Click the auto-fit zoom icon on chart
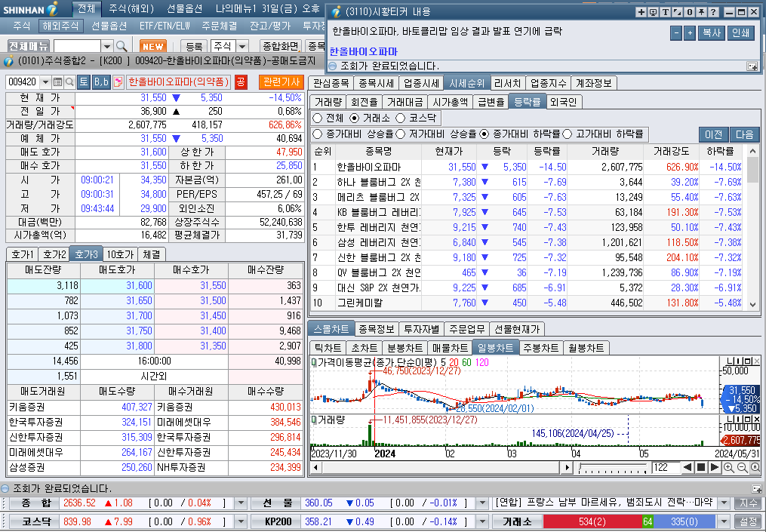 754,468
